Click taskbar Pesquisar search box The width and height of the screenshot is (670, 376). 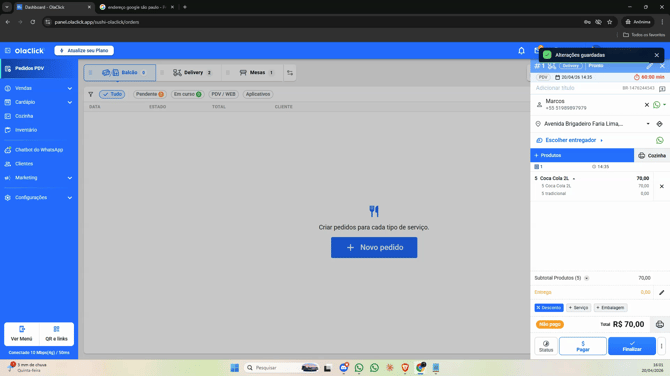pos(282,368)
